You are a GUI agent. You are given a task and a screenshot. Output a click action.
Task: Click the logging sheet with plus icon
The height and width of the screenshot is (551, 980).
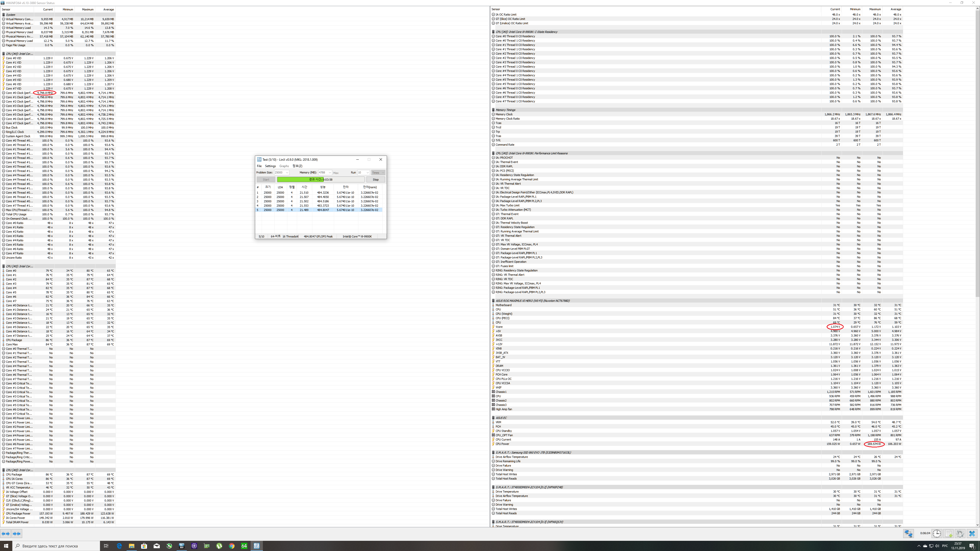pyautogui.click(x=948, y=533)
